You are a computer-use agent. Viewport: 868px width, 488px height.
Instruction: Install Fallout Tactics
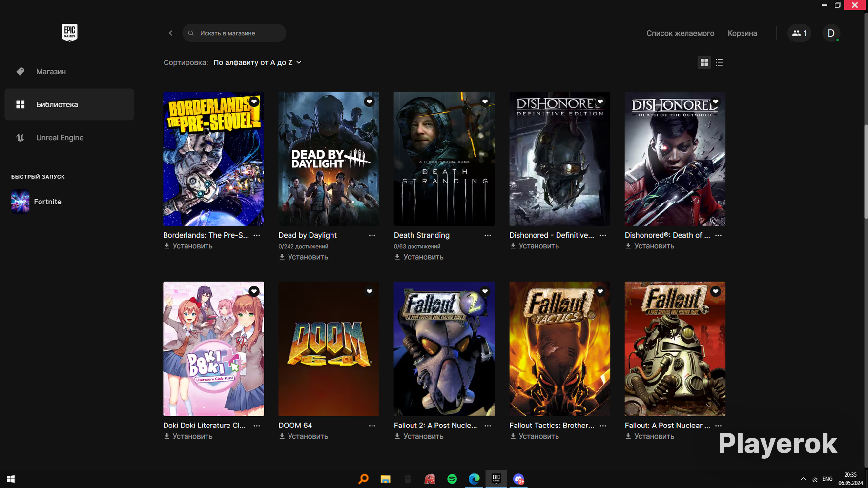point(535,436)
